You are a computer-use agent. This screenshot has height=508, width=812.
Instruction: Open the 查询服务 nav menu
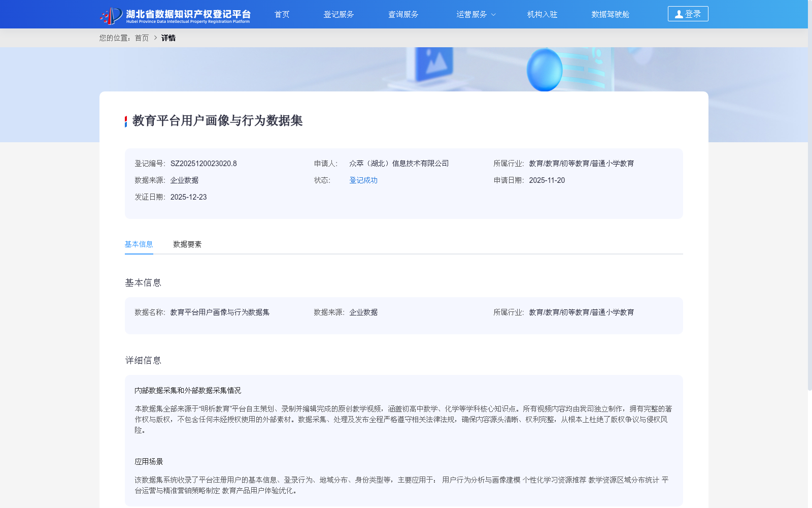click(x=403, y=14)
